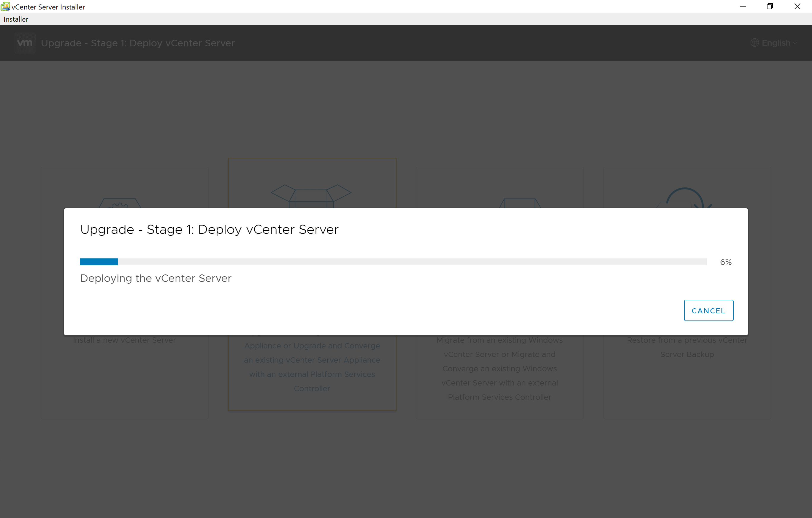The height and width of the screenshot is (518, 812).
Task: Select 'Install a new vCenter Server' card text
Action: 124,340
